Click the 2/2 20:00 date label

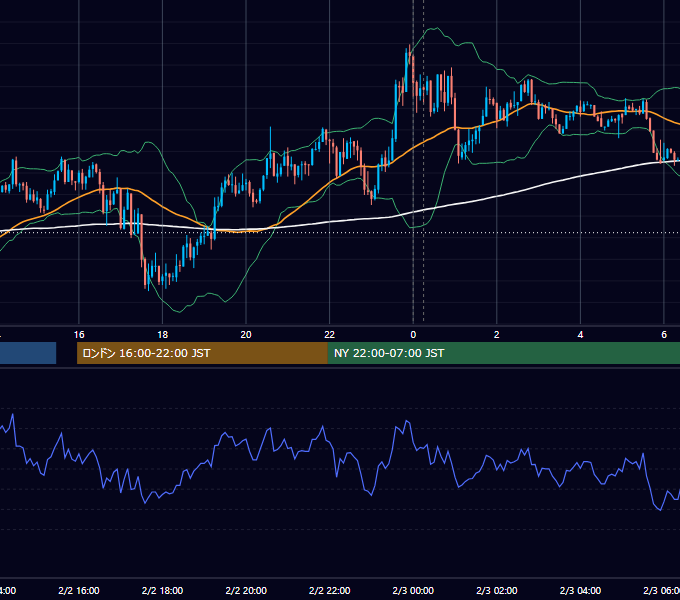tap(246, 590)
